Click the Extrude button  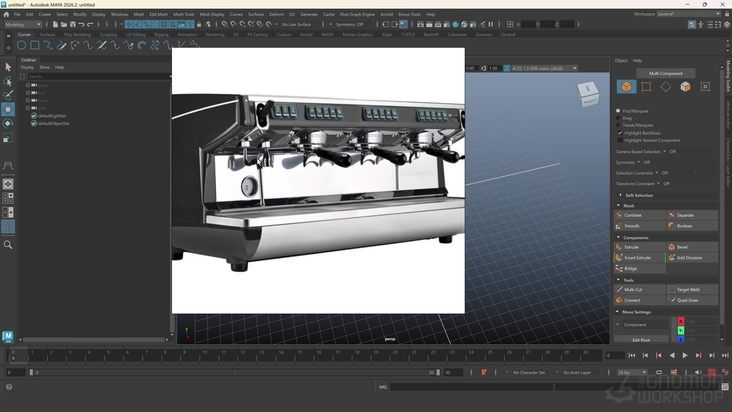(x=640, y=247)
